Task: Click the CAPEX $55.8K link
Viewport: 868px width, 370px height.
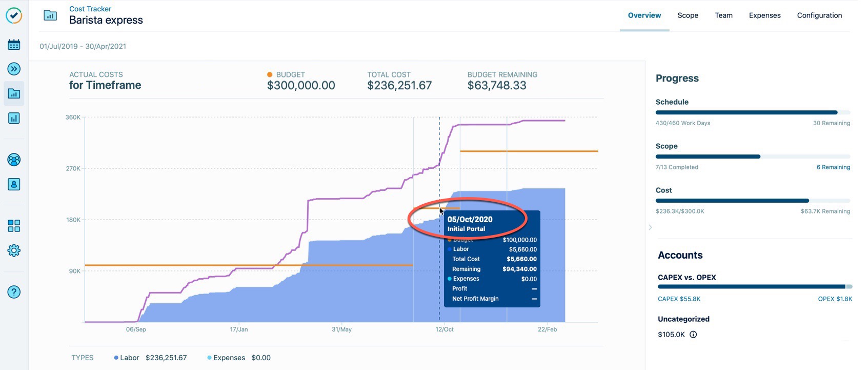Action: click(678, 299)
